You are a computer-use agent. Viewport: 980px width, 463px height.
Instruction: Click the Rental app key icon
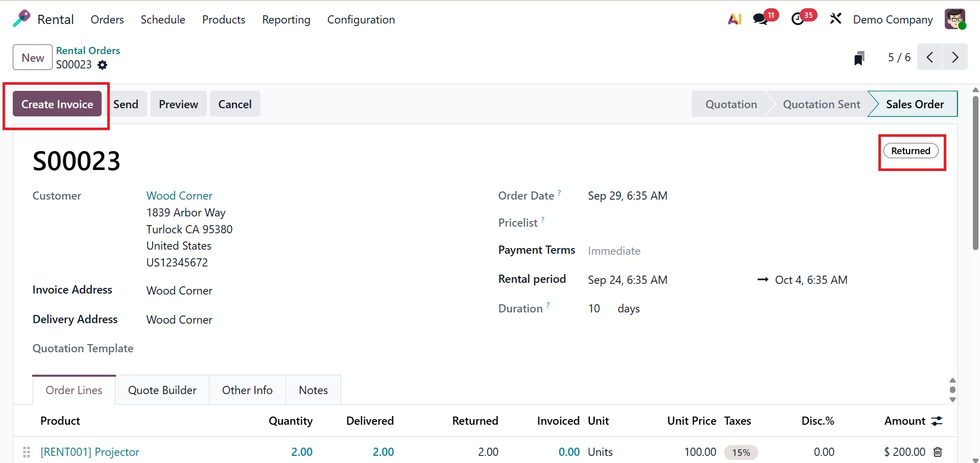coord(21,19)
